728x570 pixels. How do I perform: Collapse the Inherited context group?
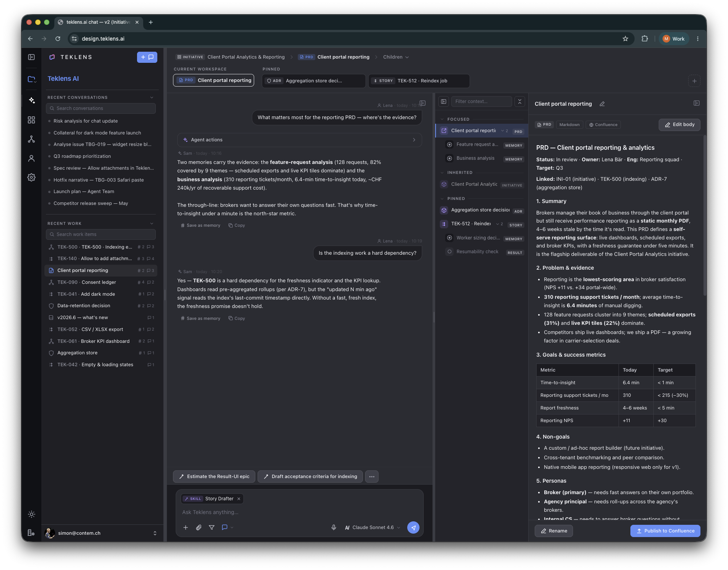click(442, 172)
